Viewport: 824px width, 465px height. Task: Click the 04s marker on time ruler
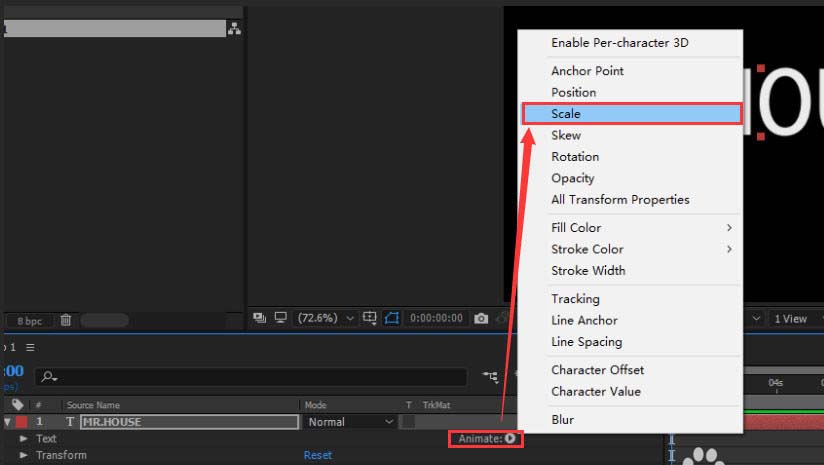pos(776,383)
